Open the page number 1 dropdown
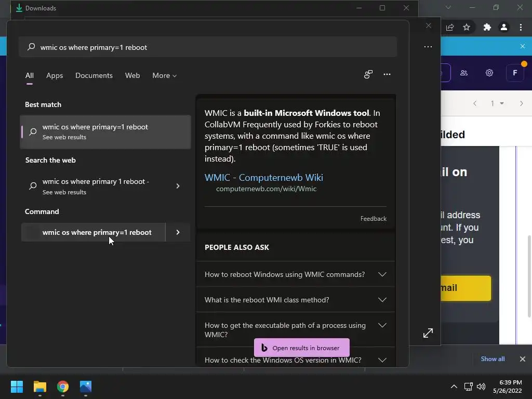 [x=497, y=103]
